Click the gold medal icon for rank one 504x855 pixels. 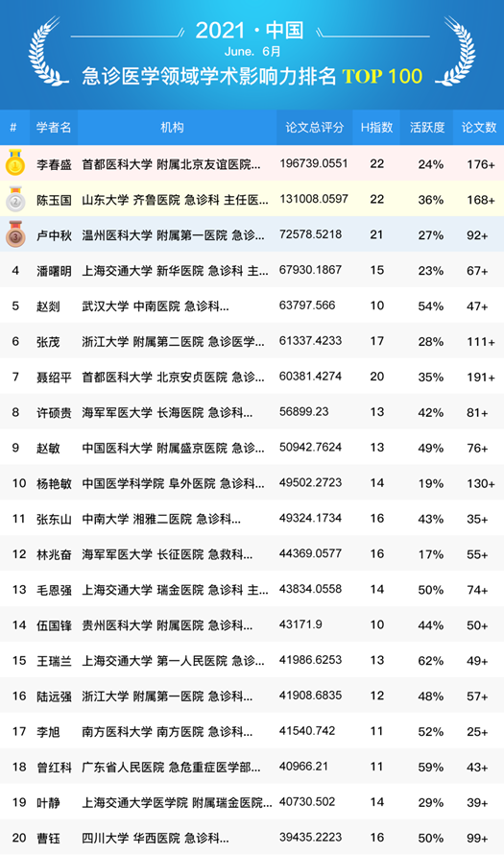coord(15,162)
